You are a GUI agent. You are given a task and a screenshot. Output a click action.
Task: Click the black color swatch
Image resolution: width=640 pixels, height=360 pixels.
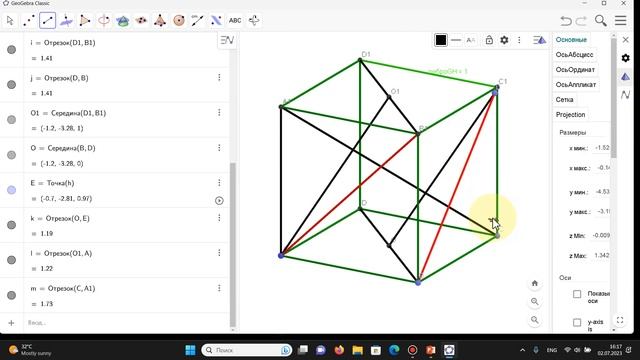441,40
